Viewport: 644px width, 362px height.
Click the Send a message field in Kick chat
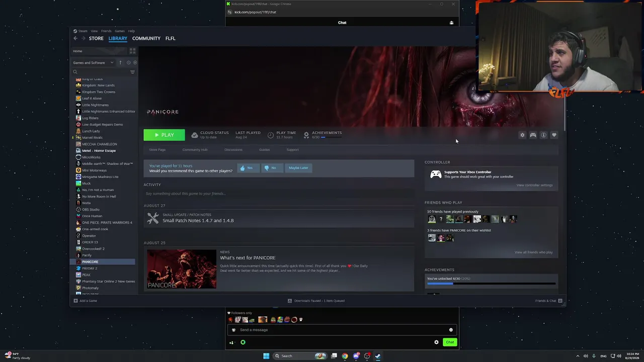(341, 330)
